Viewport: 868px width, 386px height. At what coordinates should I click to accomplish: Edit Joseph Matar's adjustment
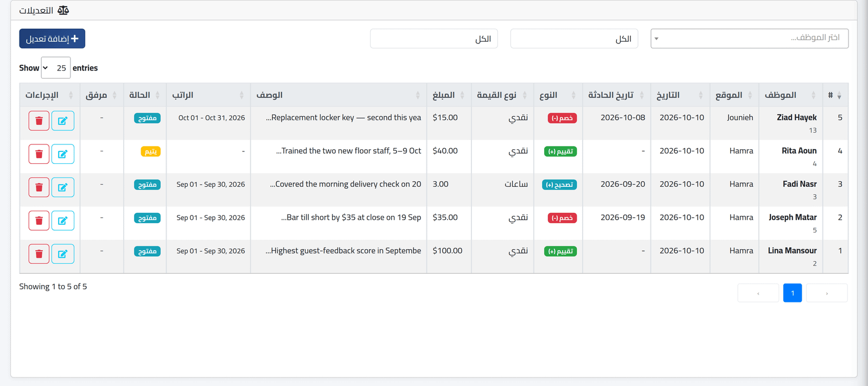tap(63, 220)
